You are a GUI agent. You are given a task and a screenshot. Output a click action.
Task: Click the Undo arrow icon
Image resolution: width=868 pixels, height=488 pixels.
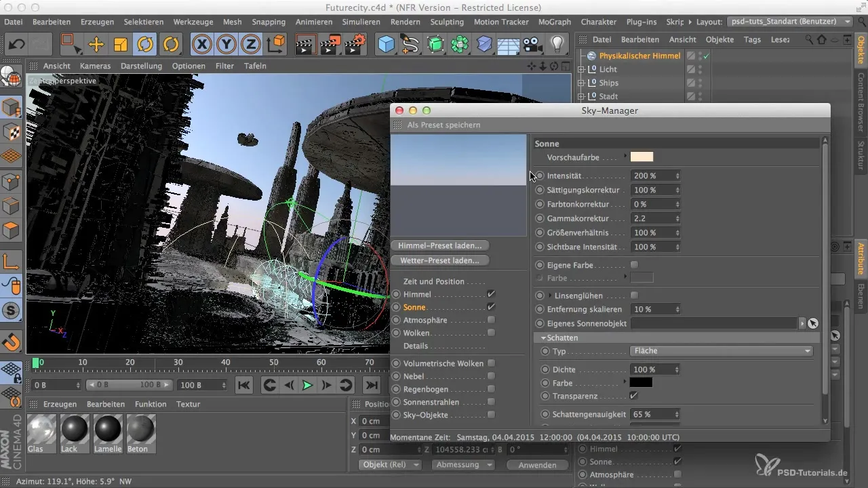18,45
